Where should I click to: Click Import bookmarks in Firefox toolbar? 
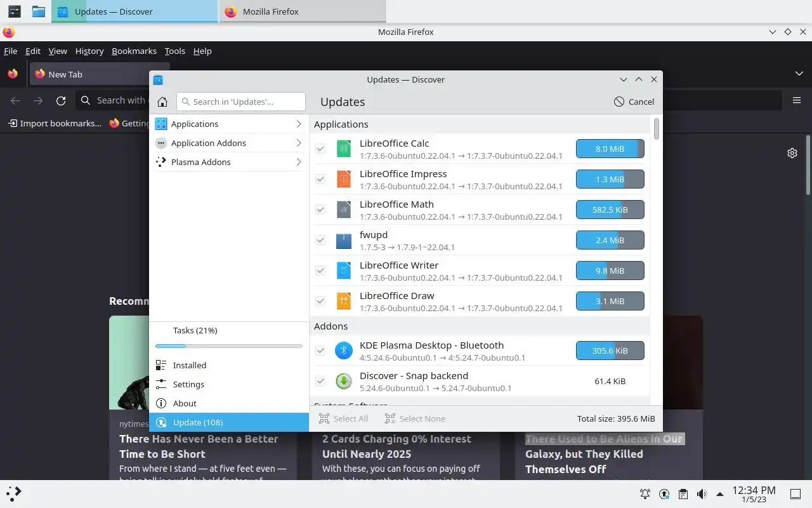[x=55, y=123]
